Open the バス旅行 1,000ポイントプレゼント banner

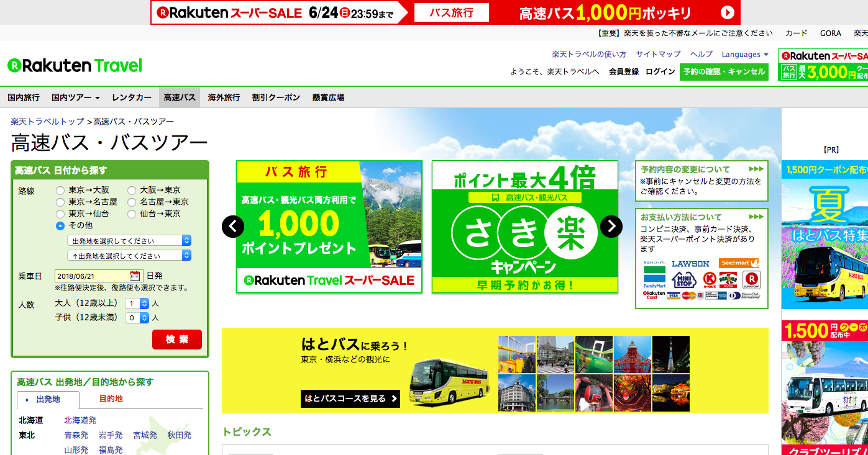tap(329, 227)
